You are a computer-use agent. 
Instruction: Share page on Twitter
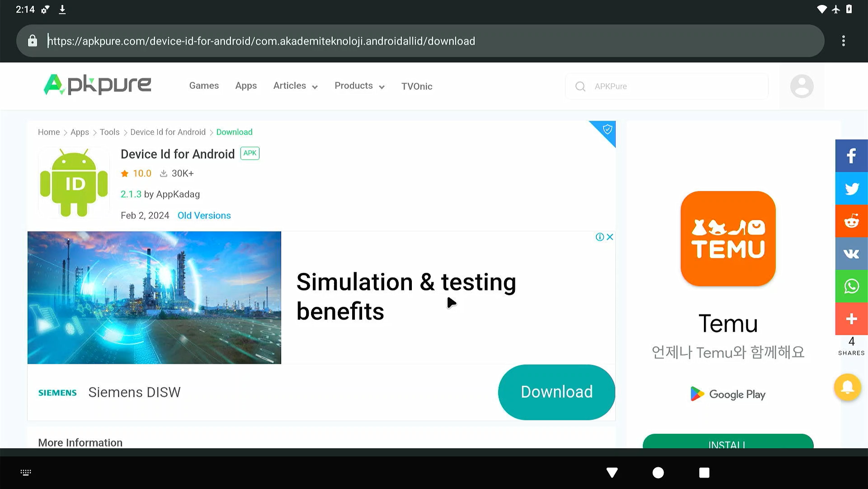(851, 189)
